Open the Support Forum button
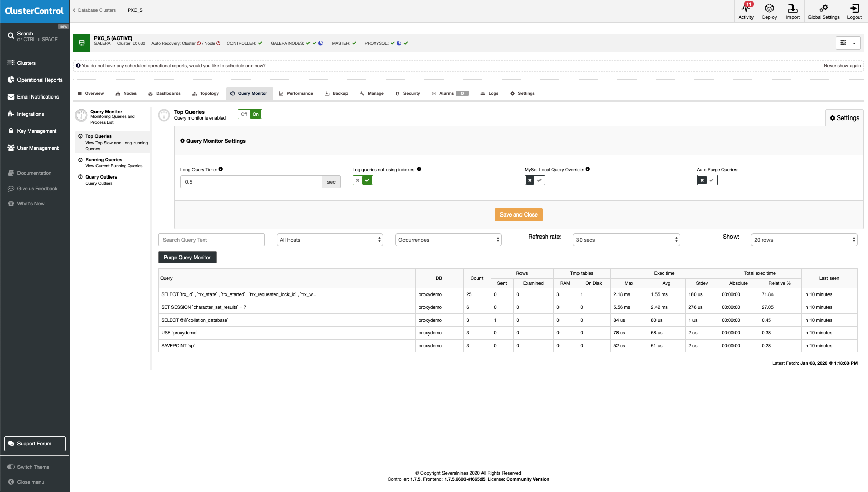868x492 pixels. [x=35, y=444]
